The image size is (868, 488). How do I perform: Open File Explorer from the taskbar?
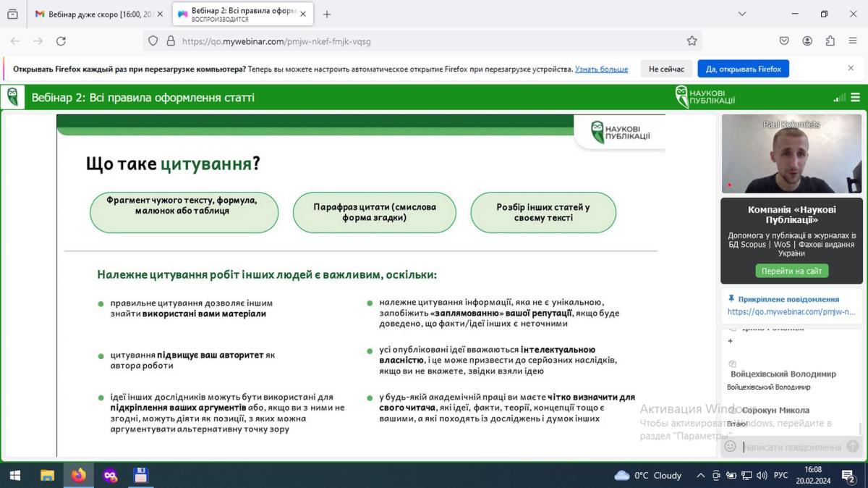click(x=47, y=475)
